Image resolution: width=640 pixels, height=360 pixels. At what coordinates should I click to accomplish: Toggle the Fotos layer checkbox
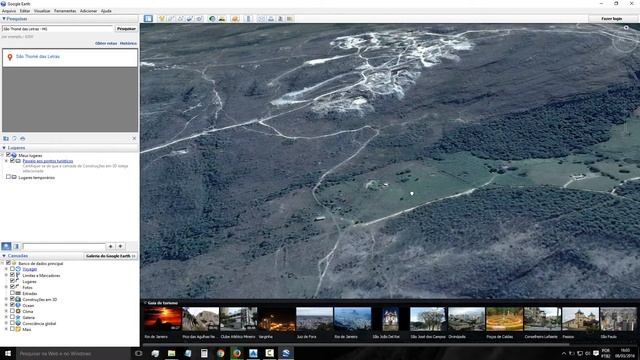12,287
